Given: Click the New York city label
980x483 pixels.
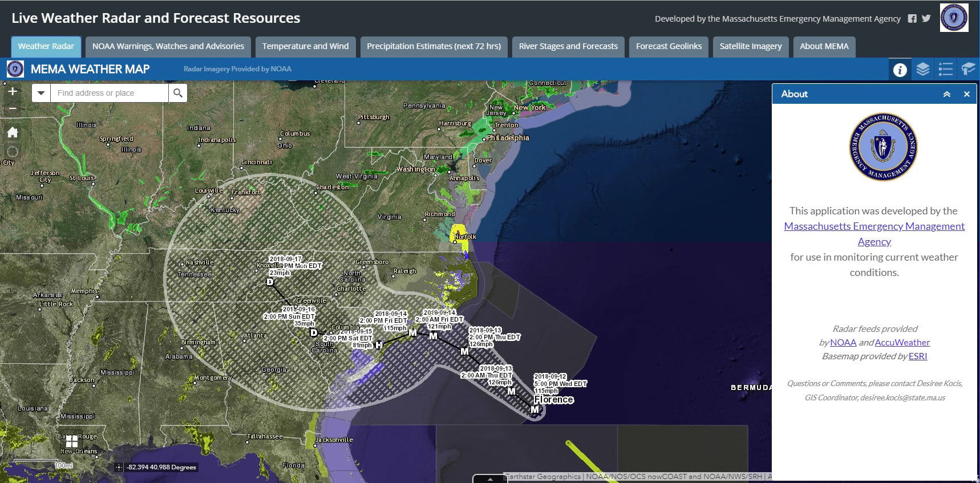Looking at the screenshot, I should [530, 107].
